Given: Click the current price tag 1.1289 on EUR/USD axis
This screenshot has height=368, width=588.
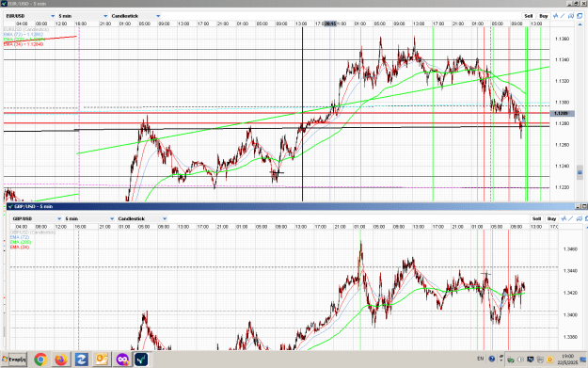Looking at the screenshot, I should [562, 113].
